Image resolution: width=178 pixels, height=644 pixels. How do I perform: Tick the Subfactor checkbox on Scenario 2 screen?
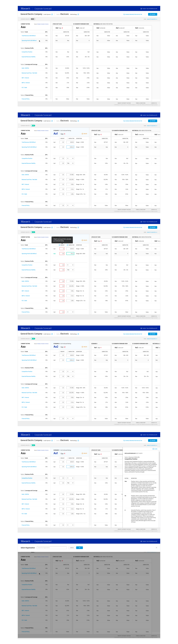pyautogui.click(x=67, y=351)
